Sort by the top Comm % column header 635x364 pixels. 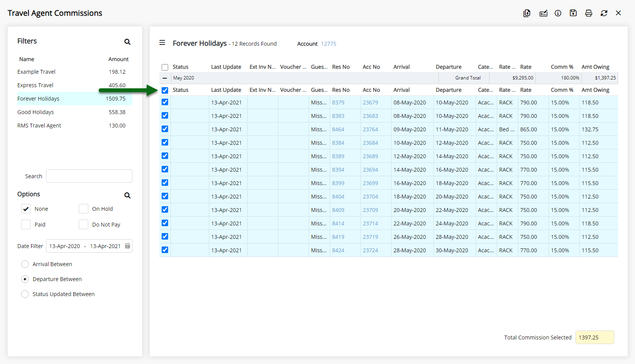[562, 67]
